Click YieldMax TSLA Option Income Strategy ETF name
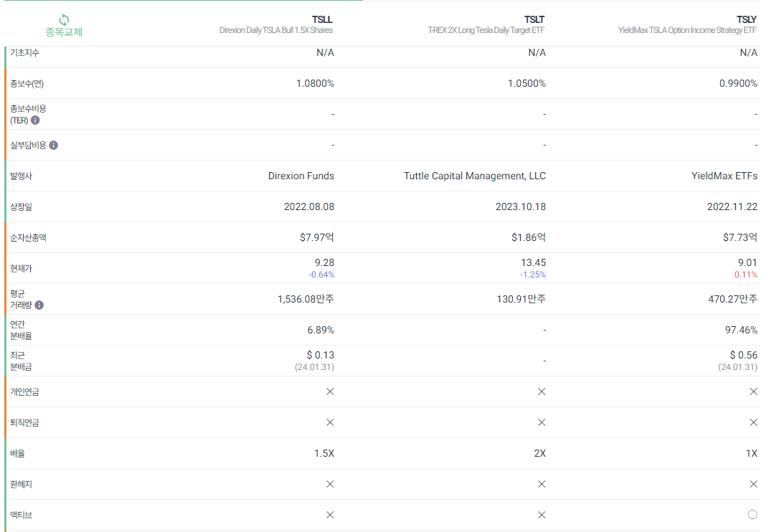The image size is (774, 532). coord(687,30)
